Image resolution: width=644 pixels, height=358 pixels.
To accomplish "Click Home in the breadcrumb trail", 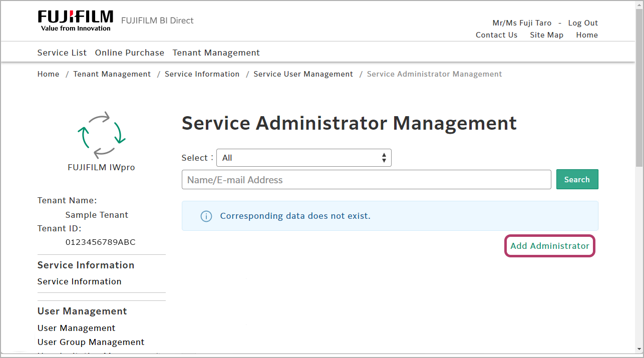I will pyautogui.click(x=48, y=74).
